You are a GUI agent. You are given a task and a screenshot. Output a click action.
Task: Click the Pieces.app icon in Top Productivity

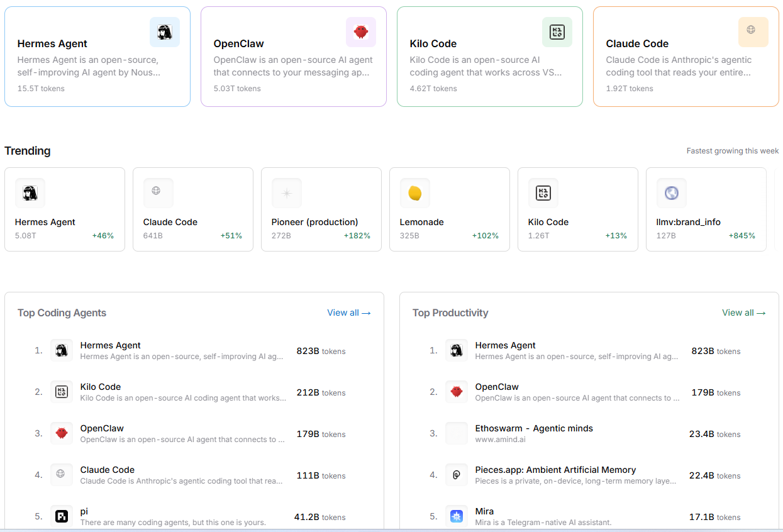457,475
